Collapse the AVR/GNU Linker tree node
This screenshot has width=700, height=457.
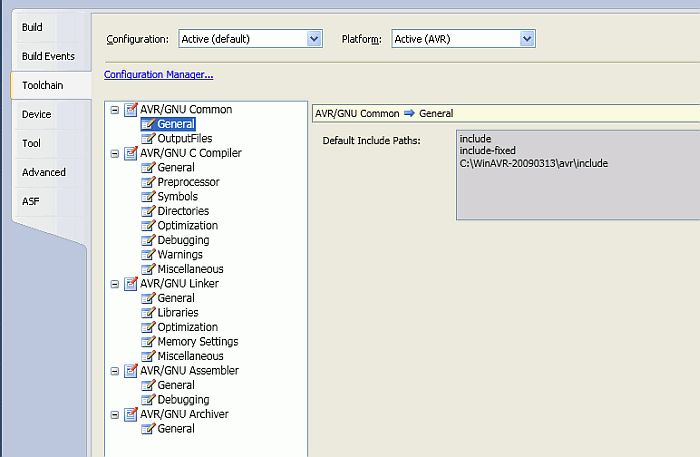point(115,284)
